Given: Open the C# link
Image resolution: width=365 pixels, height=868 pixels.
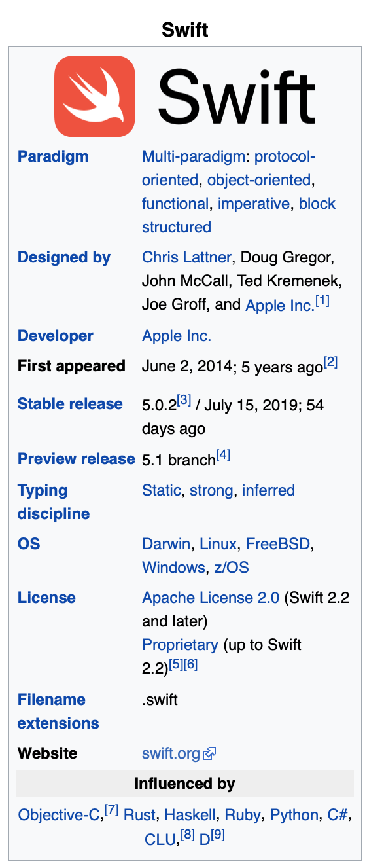Looking at the screenshot, I should point(338,815).
